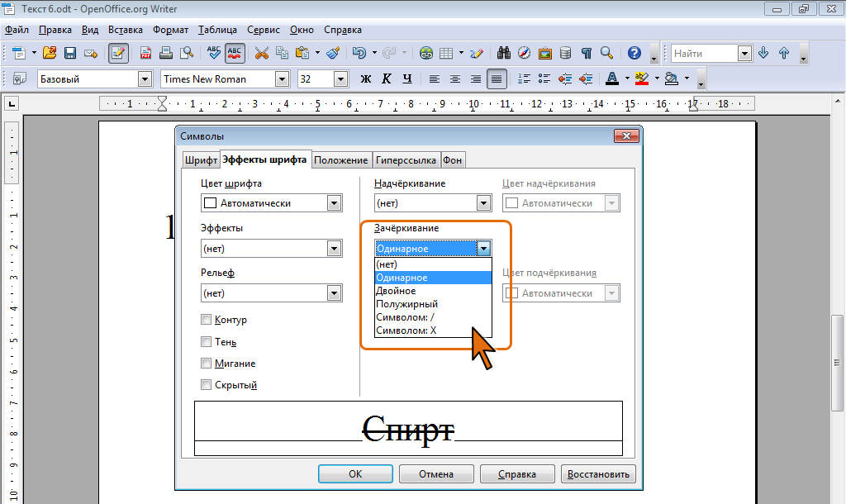Align text left
The image size is (846, 504).
[x=435, y=78]
